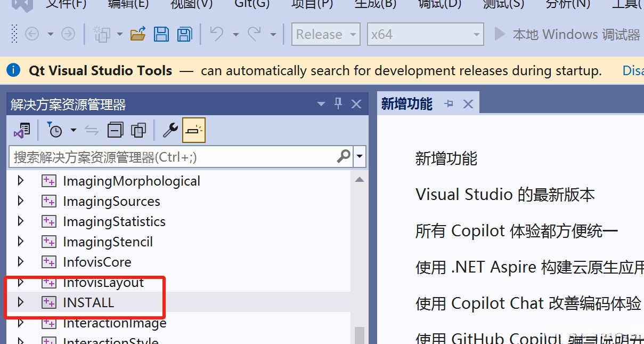Click the Open File folder icon
The image size is (644, 344).
[x=138, y=34]
